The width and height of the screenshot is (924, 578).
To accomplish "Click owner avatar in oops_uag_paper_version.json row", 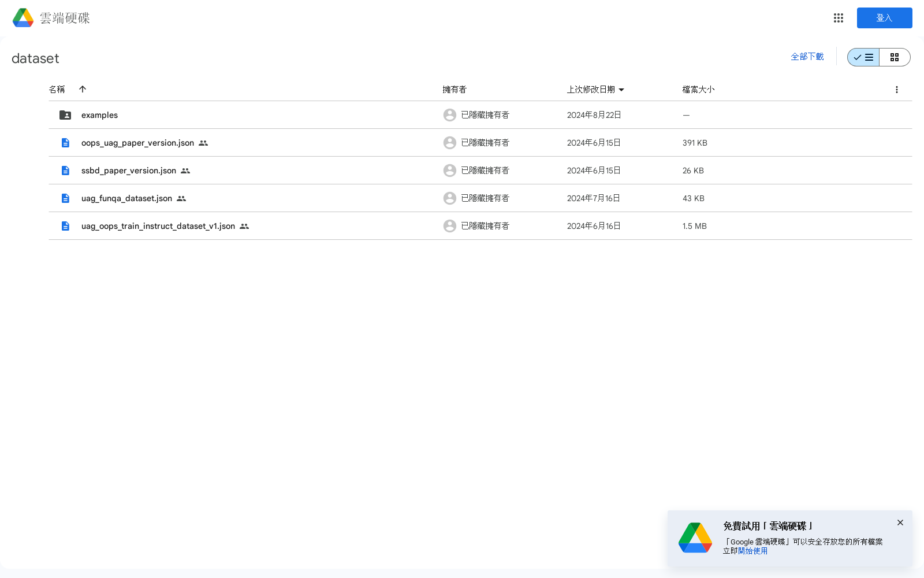I will click(450, 143).
